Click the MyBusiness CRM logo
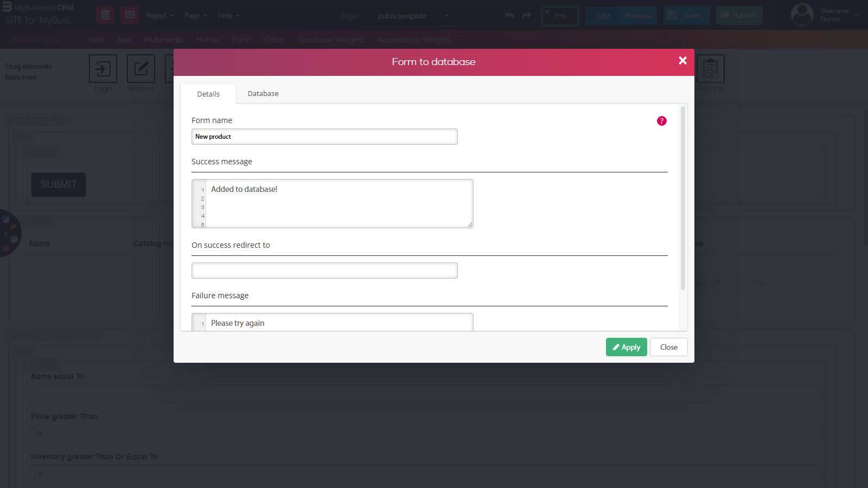This screenshot has width=868, height=488. pyautogui.click(x=39, y=8)
